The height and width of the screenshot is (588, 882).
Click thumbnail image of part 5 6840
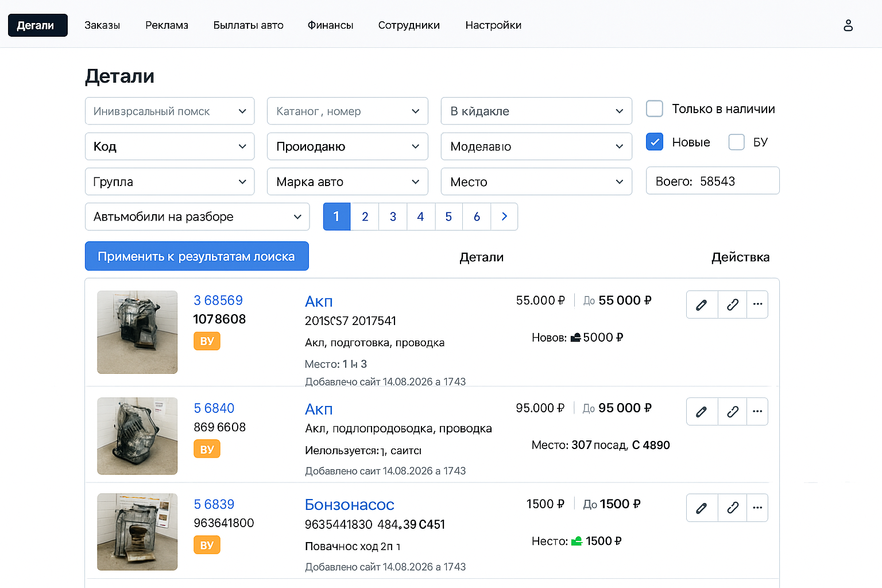pyautogui.click(x=137, y=436)
